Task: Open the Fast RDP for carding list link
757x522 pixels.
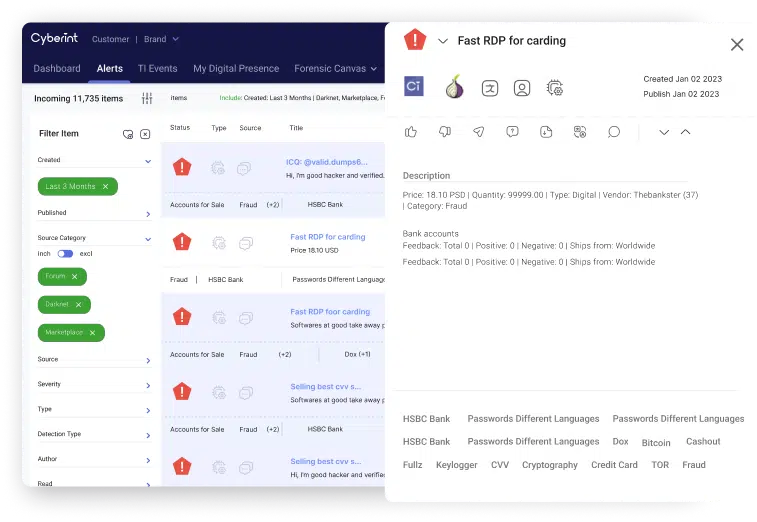Action: click(x=328, y=237)
